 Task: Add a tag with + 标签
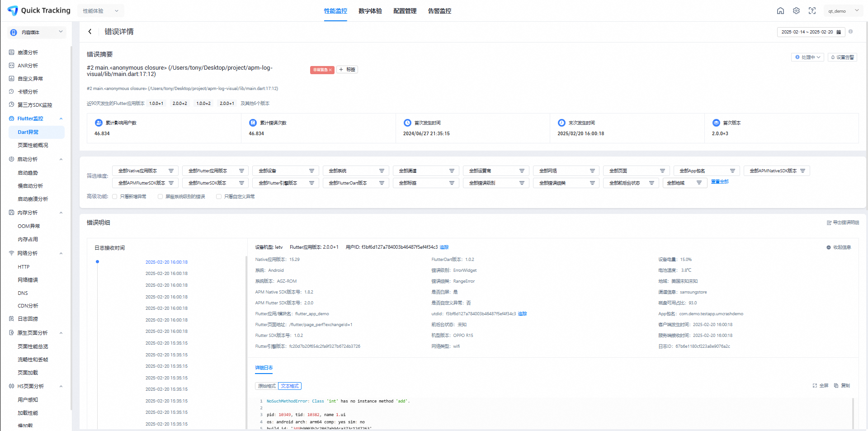pos(347,70)
